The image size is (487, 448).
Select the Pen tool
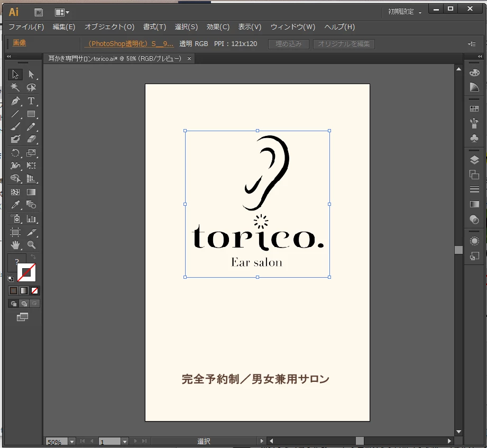click(x=15, y=101)
